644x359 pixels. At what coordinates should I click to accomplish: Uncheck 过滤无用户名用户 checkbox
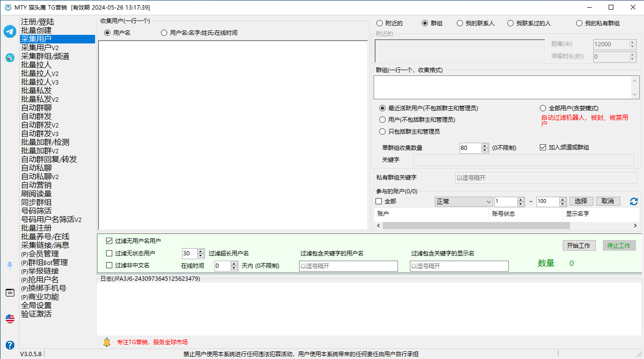click(109, 241)
